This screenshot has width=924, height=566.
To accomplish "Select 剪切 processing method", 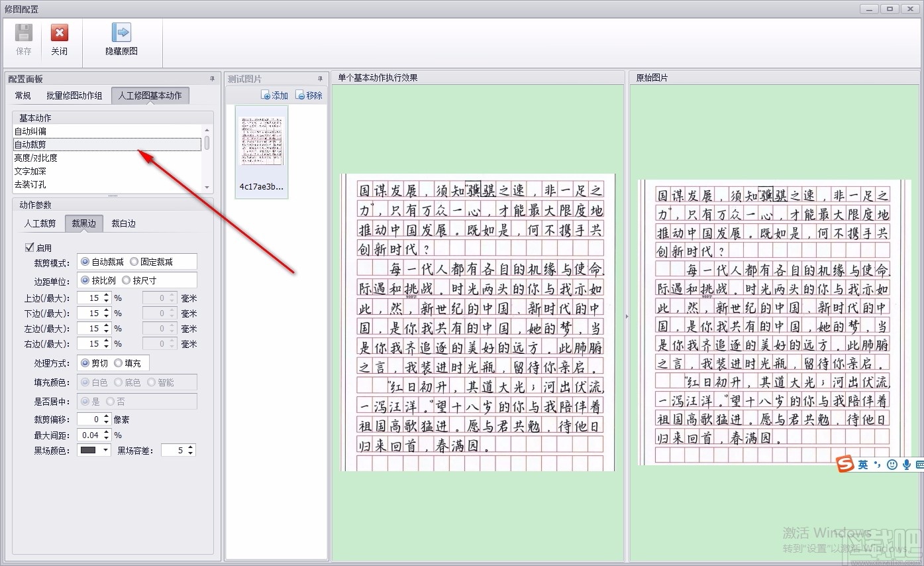I will [94, 363].
